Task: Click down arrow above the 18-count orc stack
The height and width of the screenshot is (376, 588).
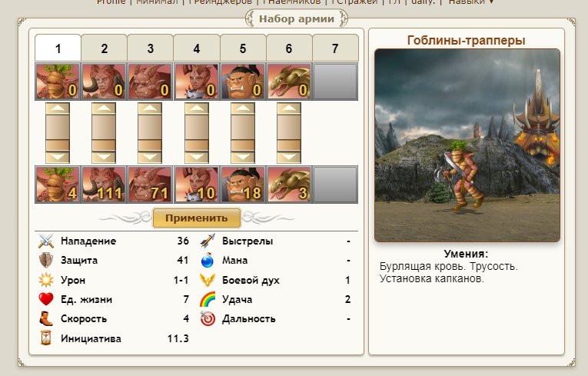Action: click(x=243, y=157)
